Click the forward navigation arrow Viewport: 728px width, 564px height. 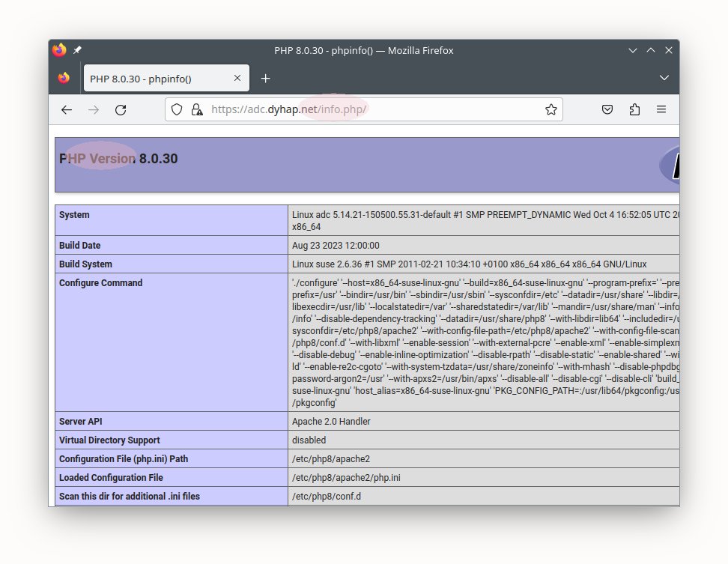[x=94, y=109]
